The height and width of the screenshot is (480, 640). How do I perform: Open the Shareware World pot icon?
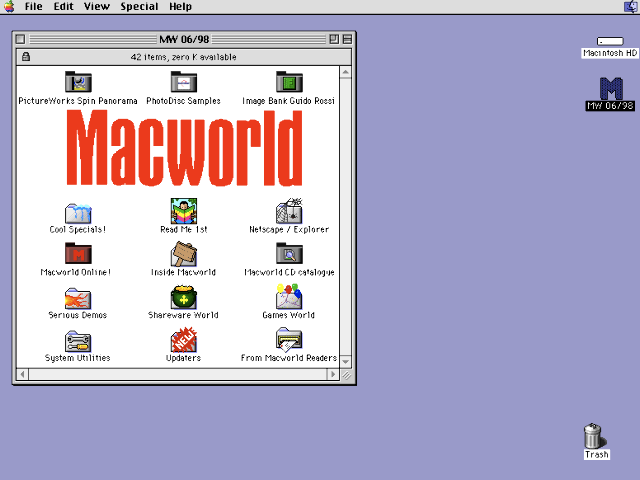click(x=184, y=297)
